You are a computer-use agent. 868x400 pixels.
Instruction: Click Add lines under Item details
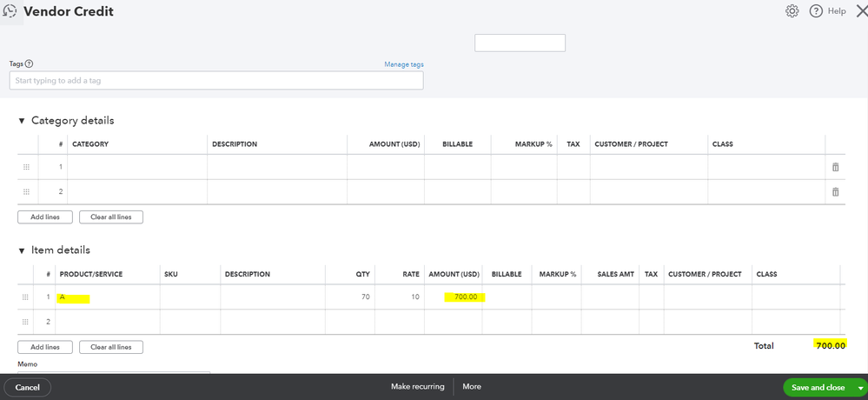coord(44,347)
